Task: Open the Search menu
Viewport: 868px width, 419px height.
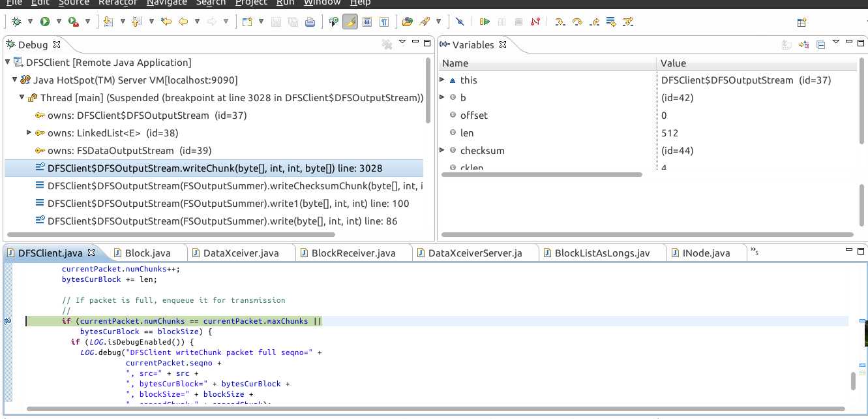Action: pyautogui.click(x=211, y=3)
